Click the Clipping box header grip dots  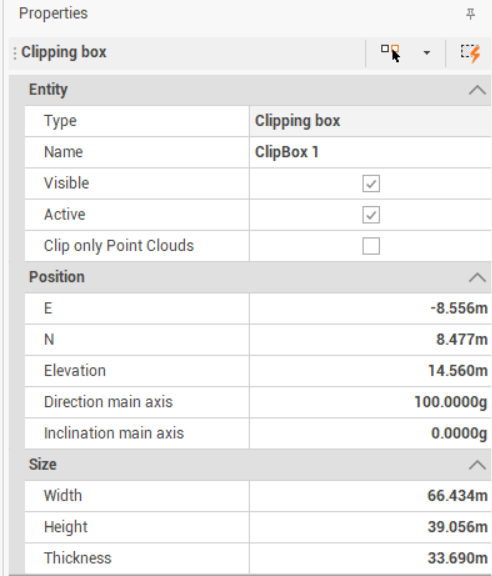15,53
